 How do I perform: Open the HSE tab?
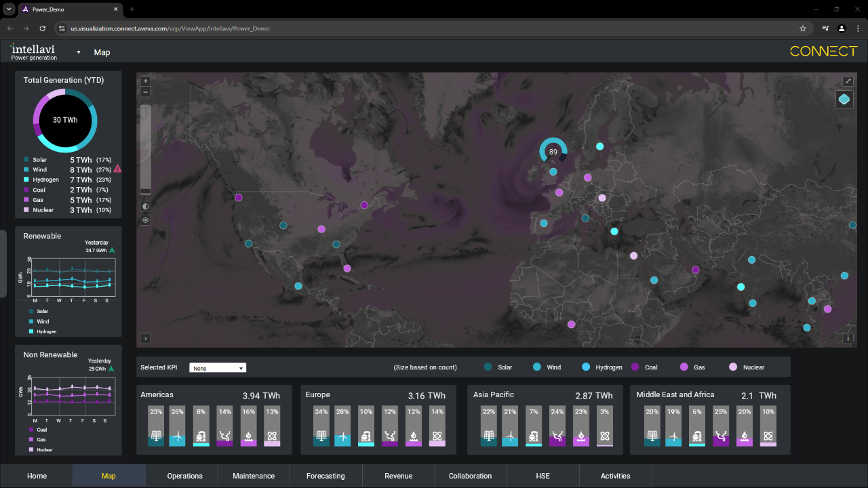click(542, 476)
